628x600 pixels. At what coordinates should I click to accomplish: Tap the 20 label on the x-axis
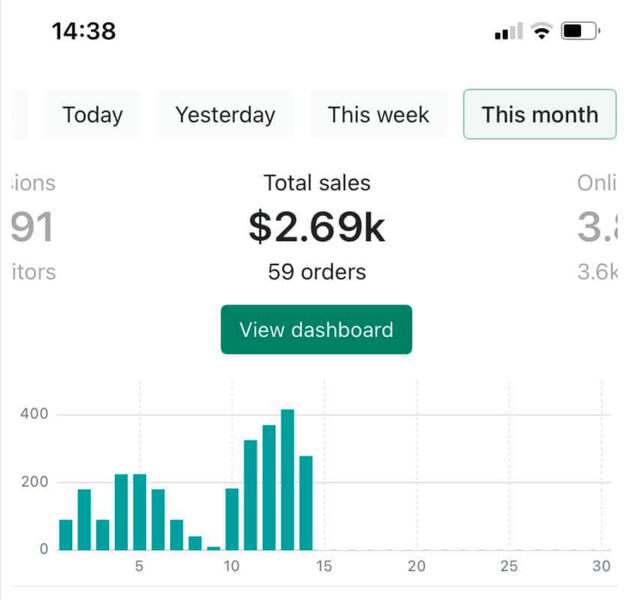[x=416, y=567]
